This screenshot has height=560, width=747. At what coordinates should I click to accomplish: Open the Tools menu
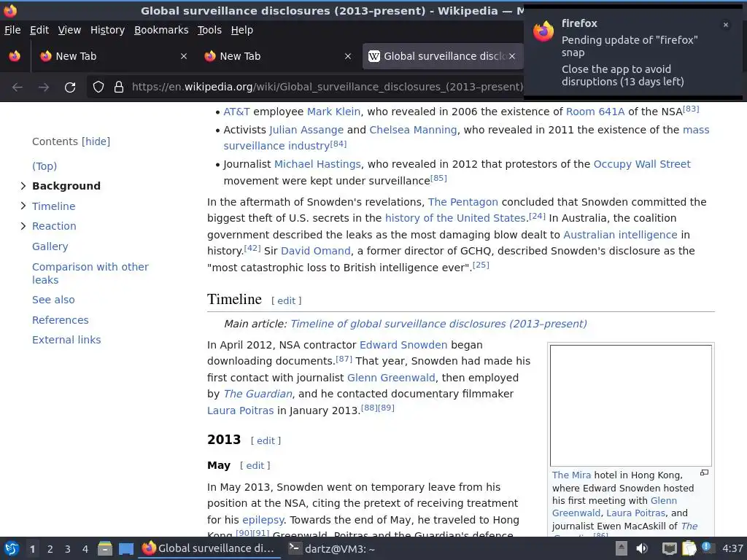(x=209, y=30)
